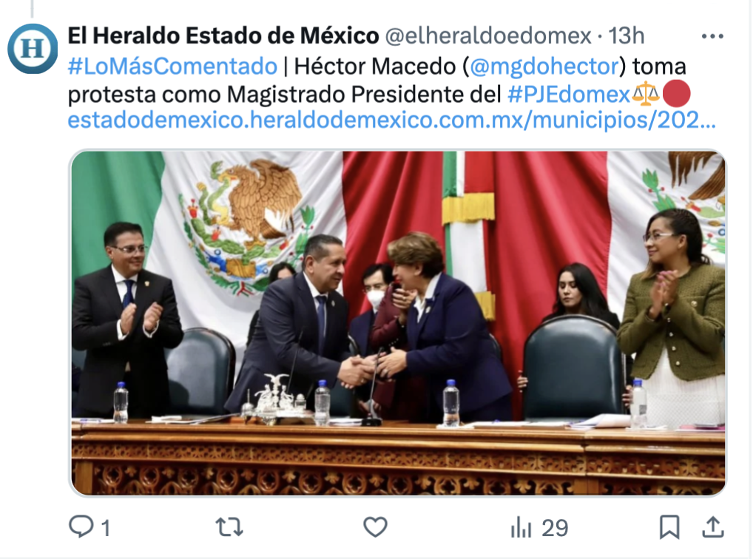Click the red circle emoji after #PJEdomex
Viewport: 756px width, 559px height.
(676, 93)
